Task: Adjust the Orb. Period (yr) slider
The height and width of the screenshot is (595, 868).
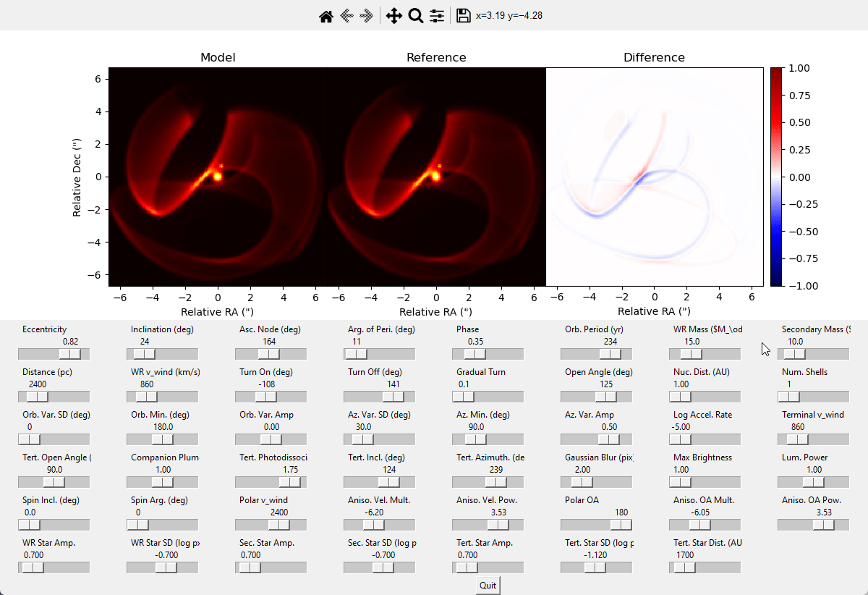Action: point(596,354)
